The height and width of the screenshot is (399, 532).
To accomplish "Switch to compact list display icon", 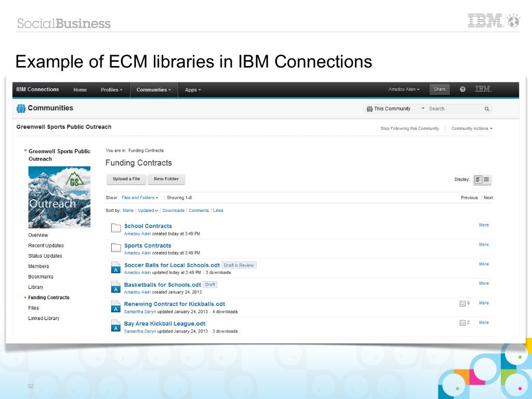I will pos(486,179).
